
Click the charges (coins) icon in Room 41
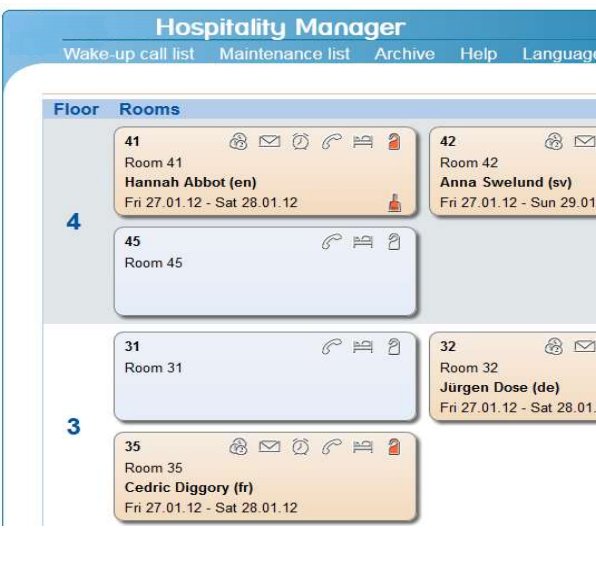point(238,142)
